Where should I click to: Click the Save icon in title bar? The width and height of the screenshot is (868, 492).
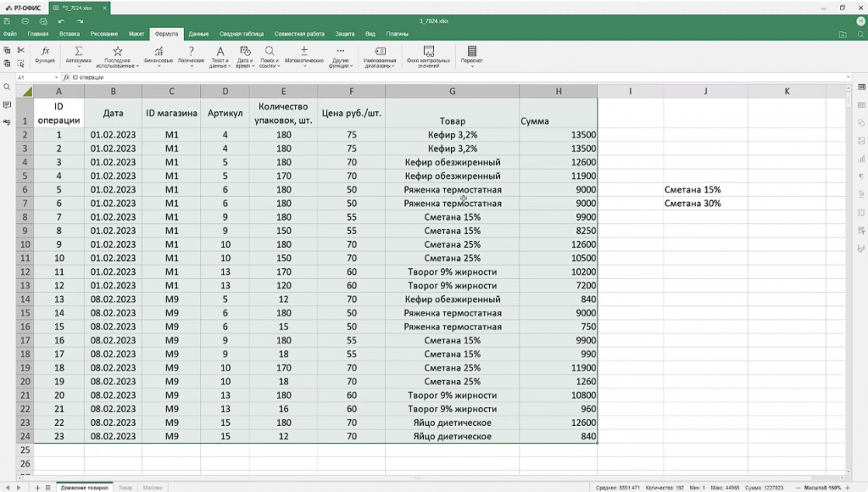pos(7,21)
